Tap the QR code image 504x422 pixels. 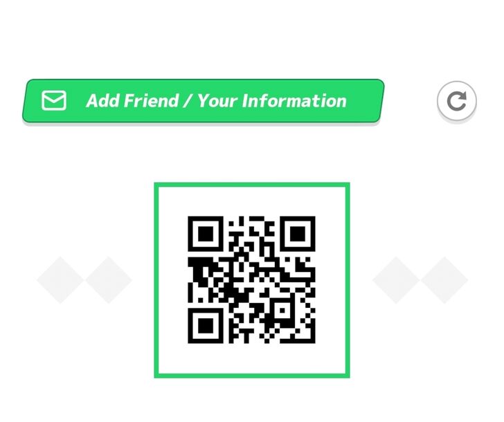[252, 280]
